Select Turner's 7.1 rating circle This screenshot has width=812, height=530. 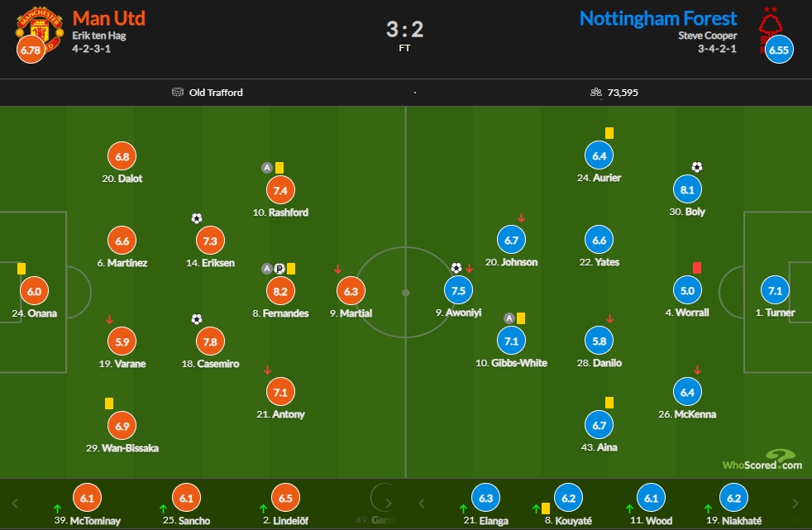tap(776, 291)
